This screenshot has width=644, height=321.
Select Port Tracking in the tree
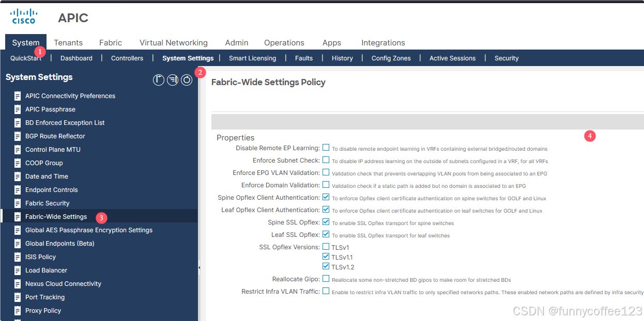45,297
